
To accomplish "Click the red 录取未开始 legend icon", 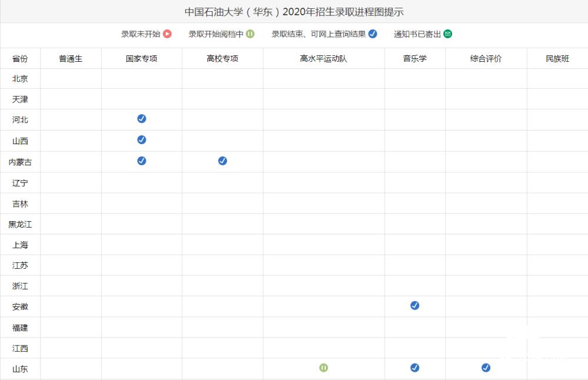I will [167, 34].
